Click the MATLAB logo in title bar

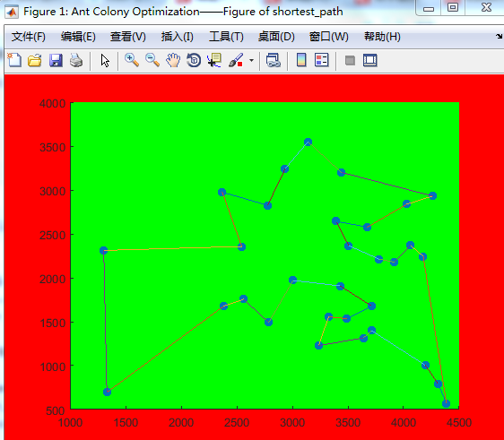point(12,12)
